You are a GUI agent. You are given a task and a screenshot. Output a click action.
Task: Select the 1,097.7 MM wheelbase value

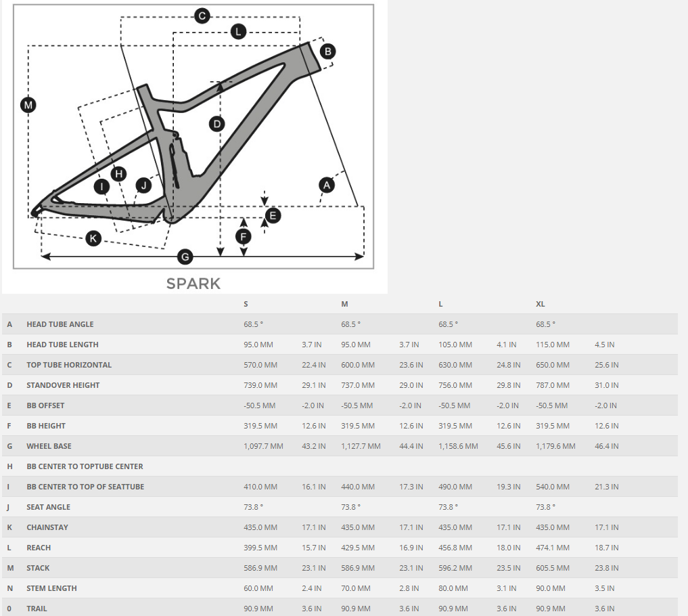[x=263, y=446]
